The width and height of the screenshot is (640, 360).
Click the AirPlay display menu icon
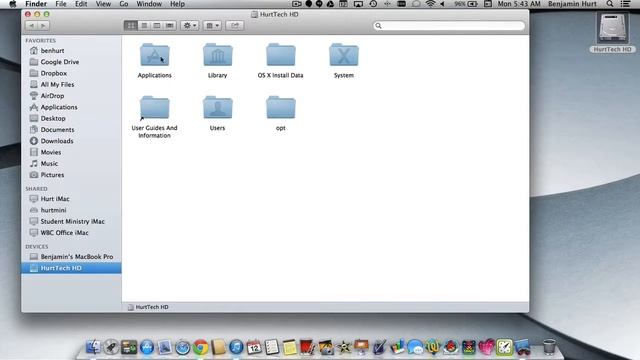pyautogui.click(x=358, y=4)
